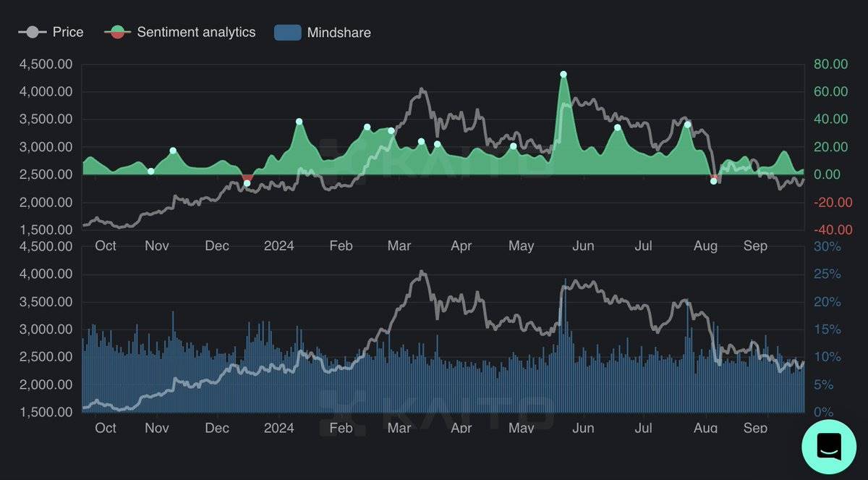
Task: Hide the Sentiment analytics series via legend label
Action: (196, 32)
